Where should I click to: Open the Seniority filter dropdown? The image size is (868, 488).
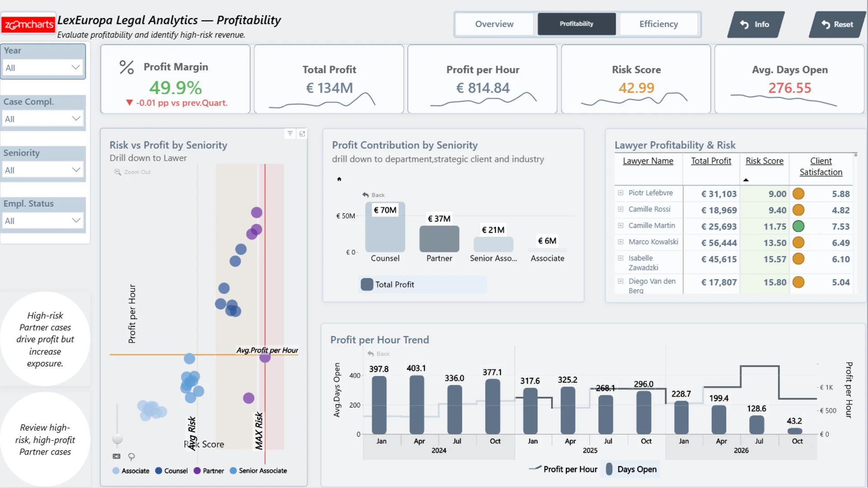(43, 170)
